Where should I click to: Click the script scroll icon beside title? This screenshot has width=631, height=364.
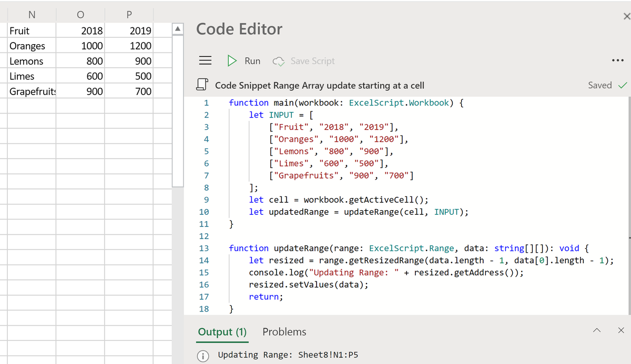(201, 85)
